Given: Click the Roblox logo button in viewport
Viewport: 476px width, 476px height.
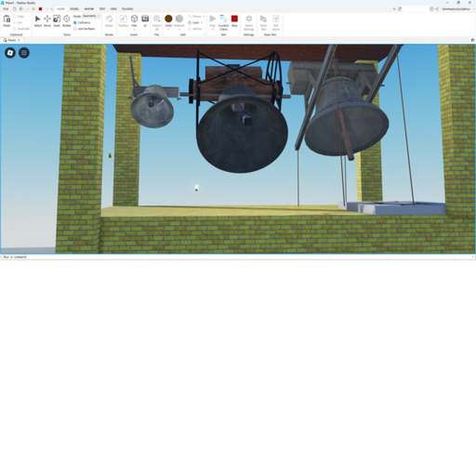Looking at the screenshot, I should 10,53.
